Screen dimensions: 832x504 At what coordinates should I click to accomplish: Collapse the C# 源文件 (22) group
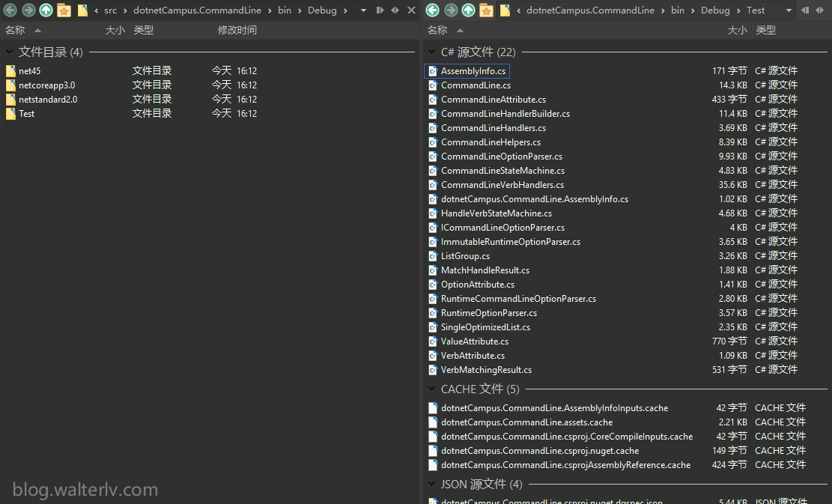[x=432, y=52]
